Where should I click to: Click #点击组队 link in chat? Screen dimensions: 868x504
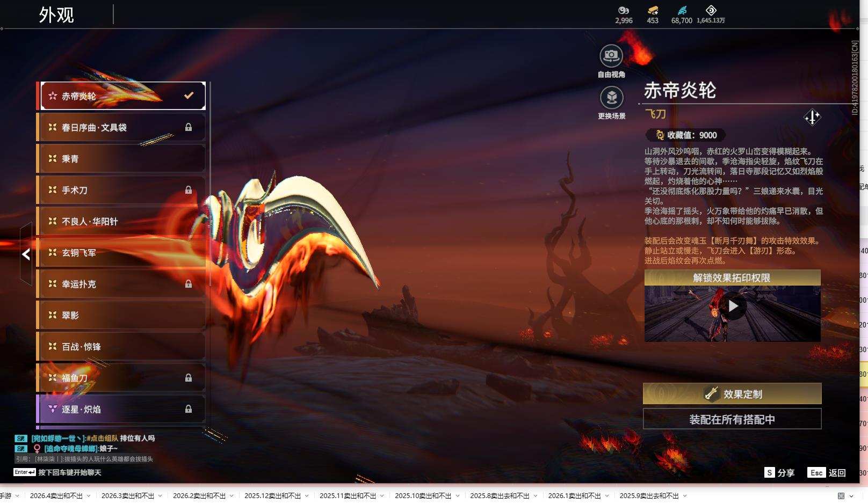click(102, 439)
